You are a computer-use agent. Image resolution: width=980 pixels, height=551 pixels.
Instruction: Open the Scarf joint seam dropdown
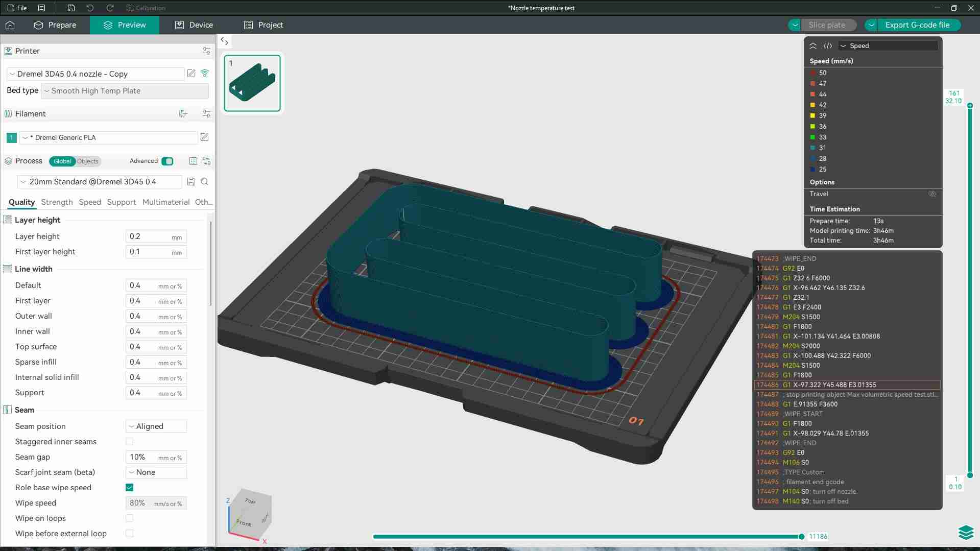(156, 472)
